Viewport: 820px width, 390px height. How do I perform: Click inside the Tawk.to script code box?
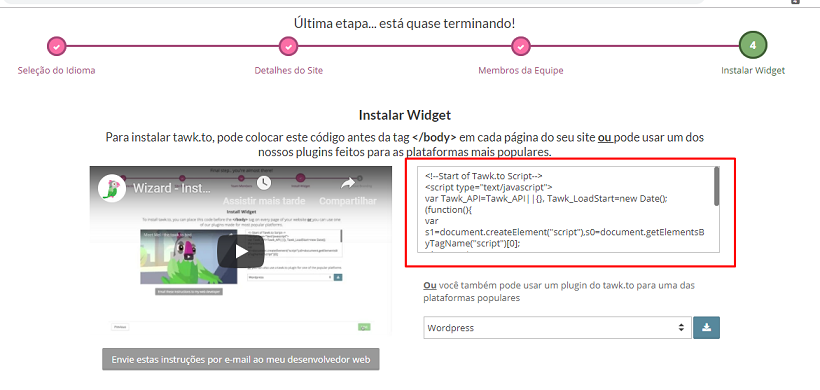point(564,210)
